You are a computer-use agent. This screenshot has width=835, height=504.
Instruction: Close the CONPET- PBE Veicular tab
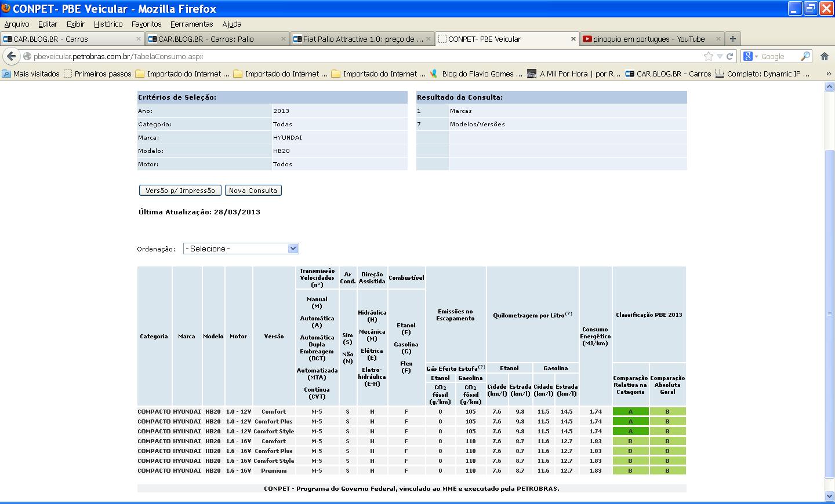point(573,39)
